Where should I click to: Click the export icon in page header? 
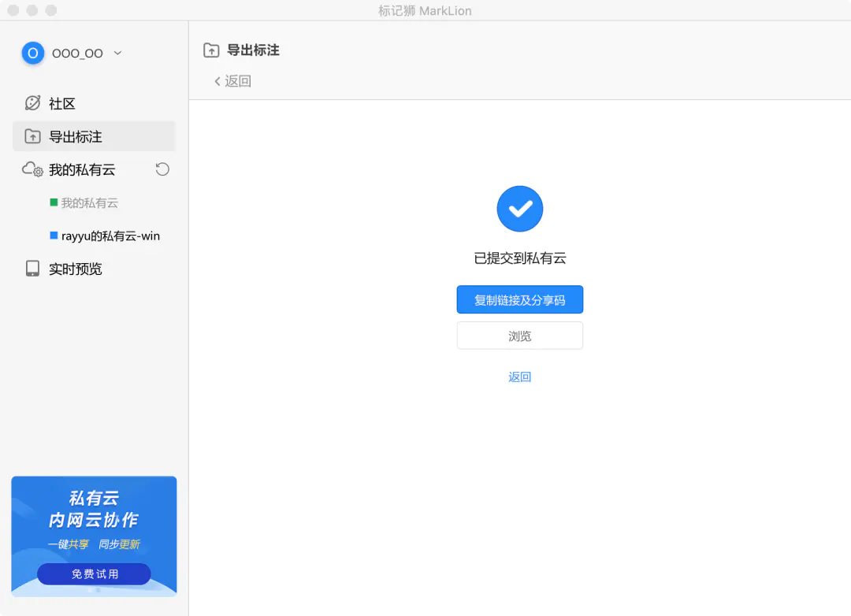point(211,50)
